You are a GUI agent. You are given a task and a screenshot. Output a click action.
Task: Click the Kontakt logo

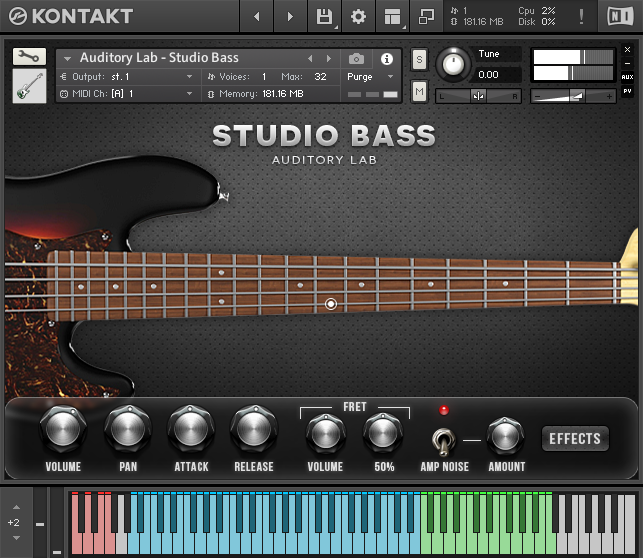pos(71,16)
